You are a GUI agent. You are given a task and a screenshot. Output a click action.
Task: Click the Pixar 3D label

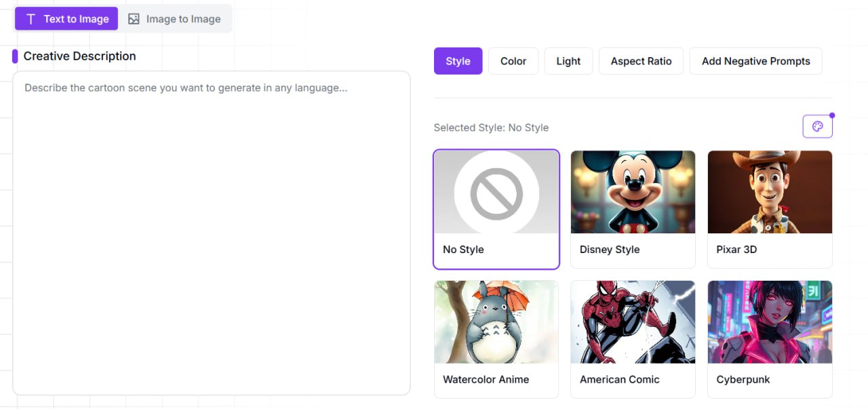(x=736, y=250)
